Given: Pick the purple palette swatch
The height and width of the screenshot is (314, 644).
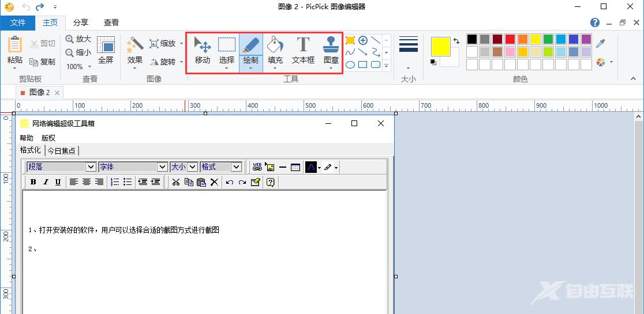Looking at the screenshot, I should [586, 39].
